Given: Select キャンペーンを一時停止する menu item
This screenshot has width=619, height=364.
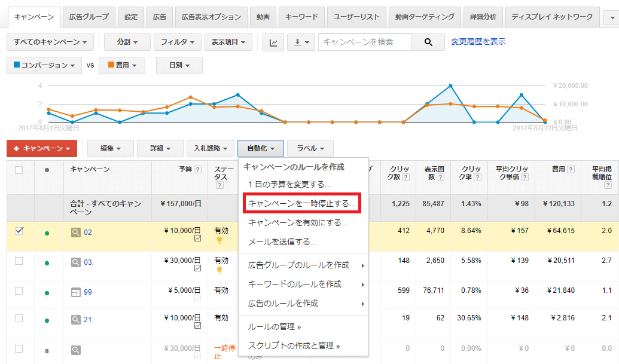Looking at the screenshot, I should coord(302,203).
